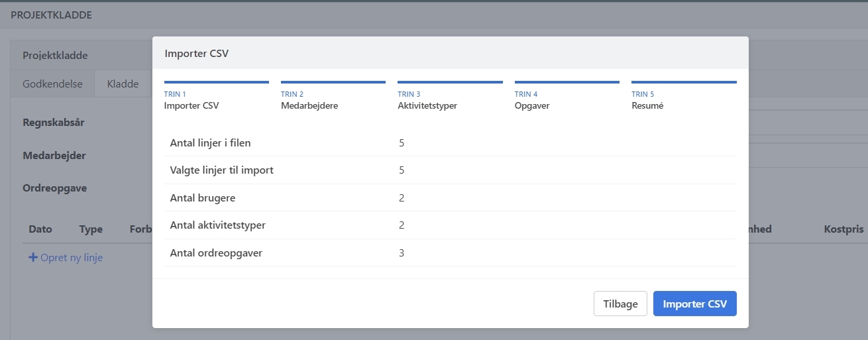The image size is (868, 340).
Task: Open Trin 3 Aktivitetstyper step
Action: [x=449, y=99]
